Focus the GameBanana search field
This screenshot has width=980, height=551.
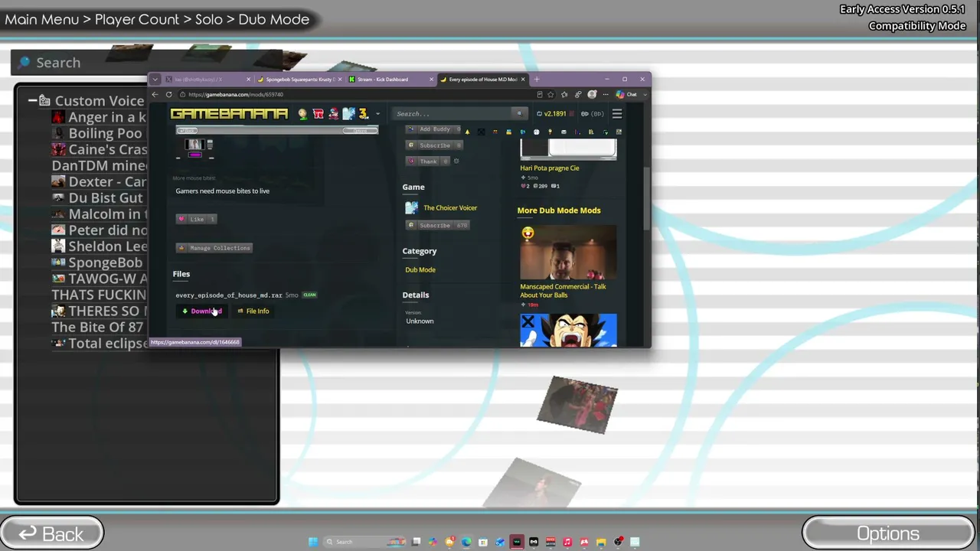click(x=453, y=114)
